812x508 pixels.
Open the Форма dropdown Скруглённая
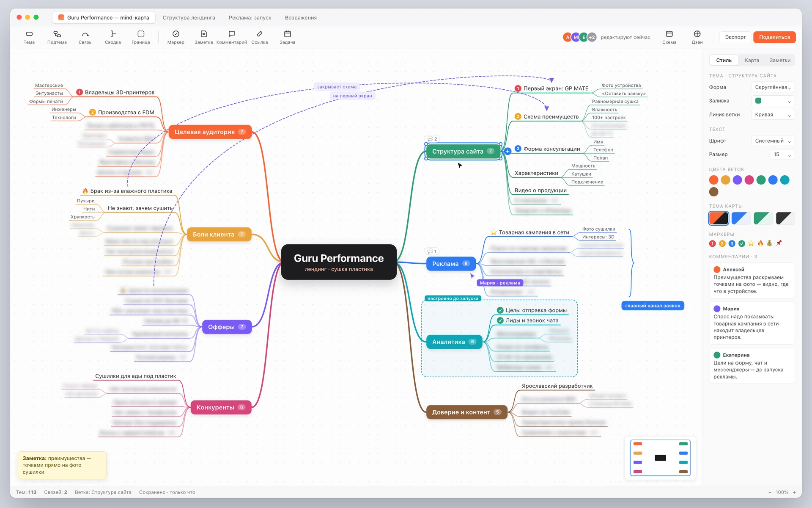(773, 87)
